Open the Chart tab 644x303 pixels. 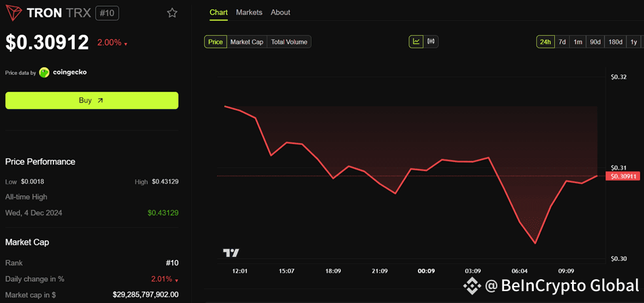point(219,13)
